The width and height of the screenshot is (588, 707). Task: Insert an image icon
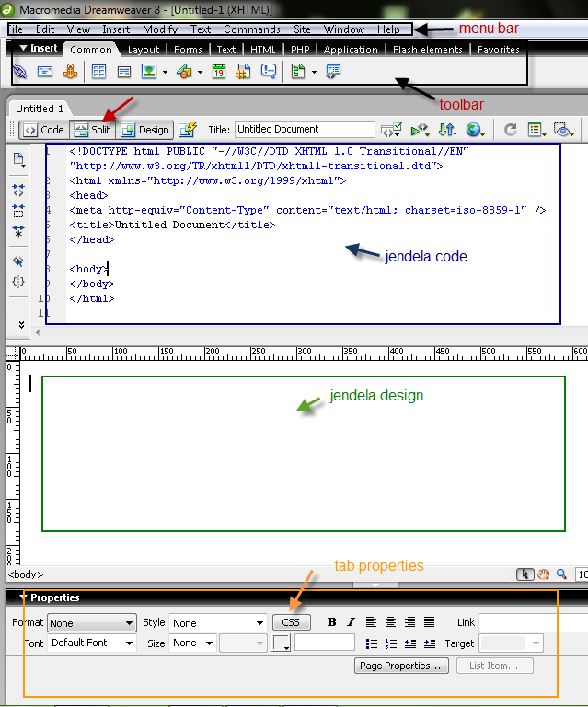click(x=149, y=71)
